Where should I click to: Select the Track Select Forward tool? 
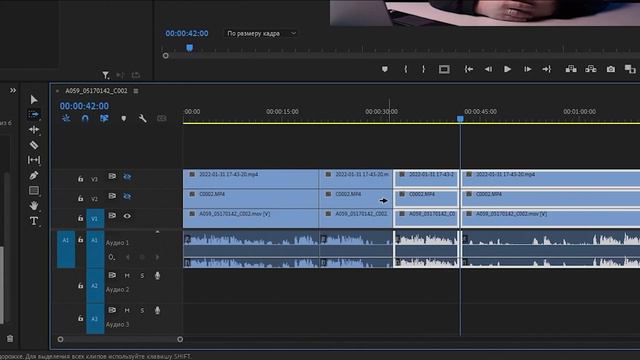point(33,114)
